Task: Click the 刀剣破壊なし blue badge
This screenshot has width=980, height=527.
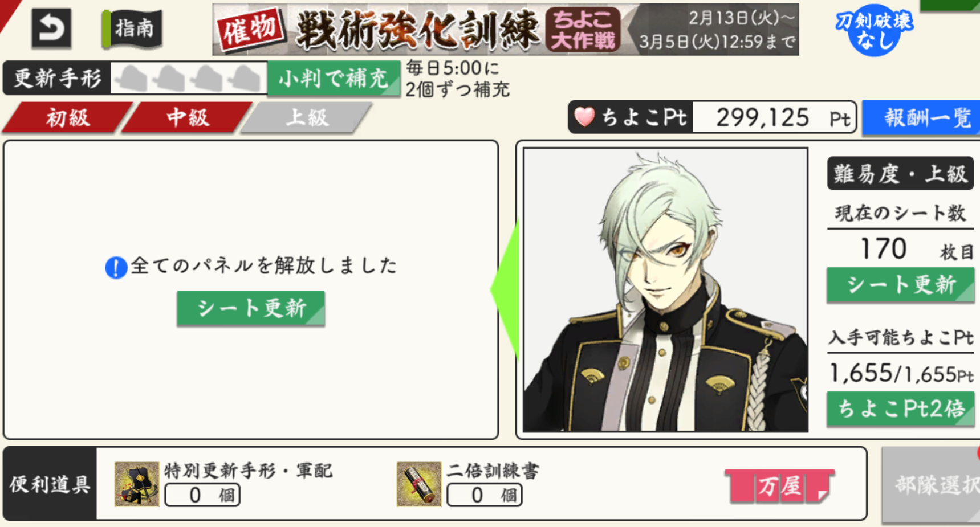Action: pos(874,30)
